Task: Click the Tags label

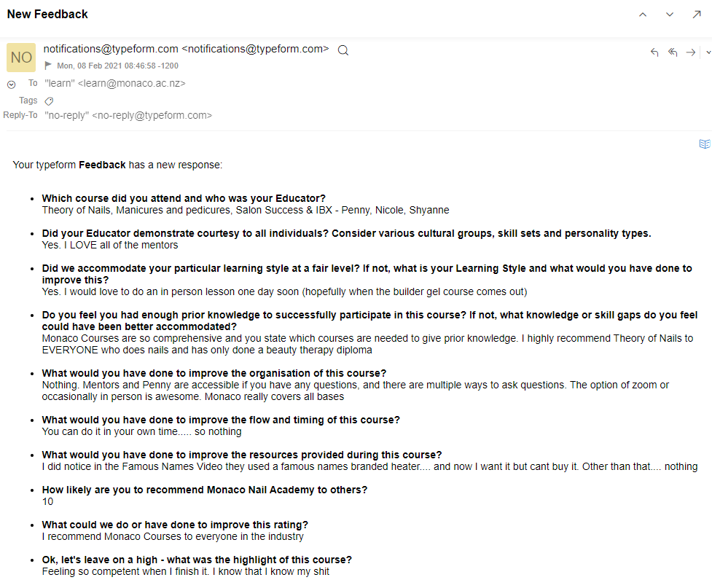Action: click(28, 101)
